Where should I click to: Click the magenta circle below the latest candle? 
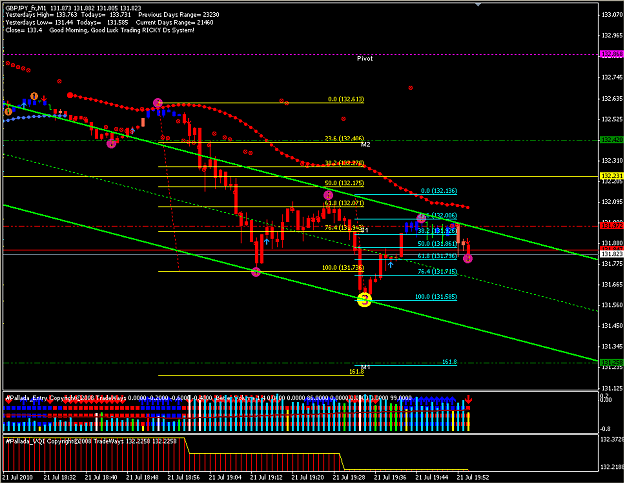[x=468, y=258]
